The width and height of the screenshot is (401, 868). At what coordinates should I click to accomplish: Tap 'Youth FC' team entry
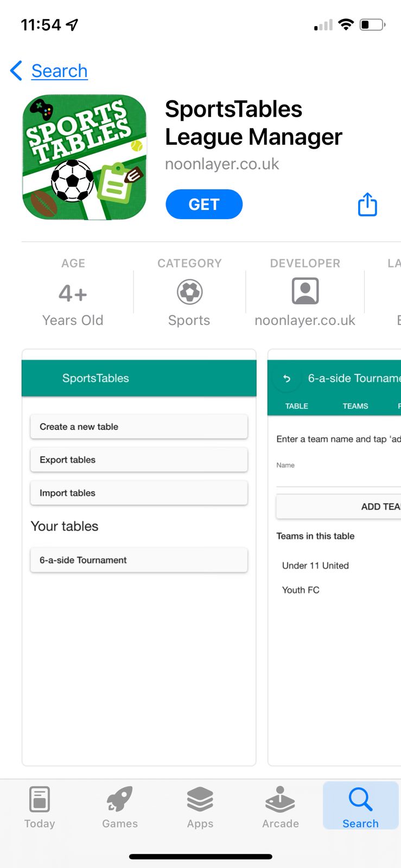pyautogui.click(x=301, y=590)
